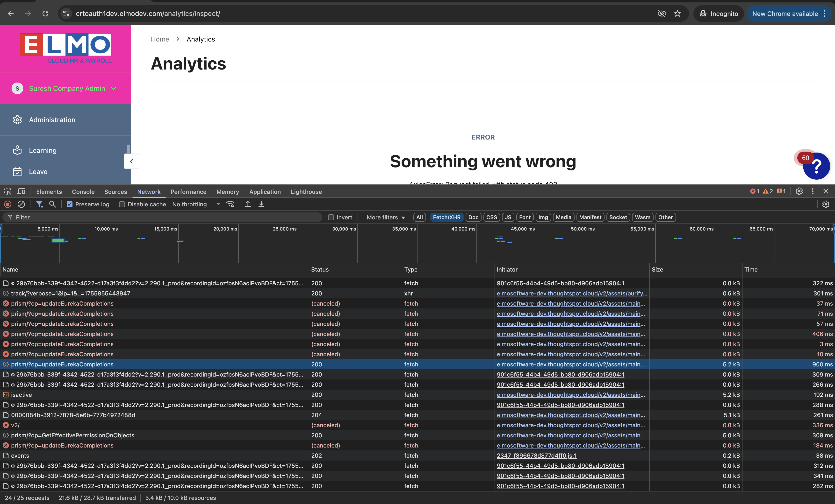The image size is (835, 504).
Task: Clear the network log icon
Action: tap(21, 204)
